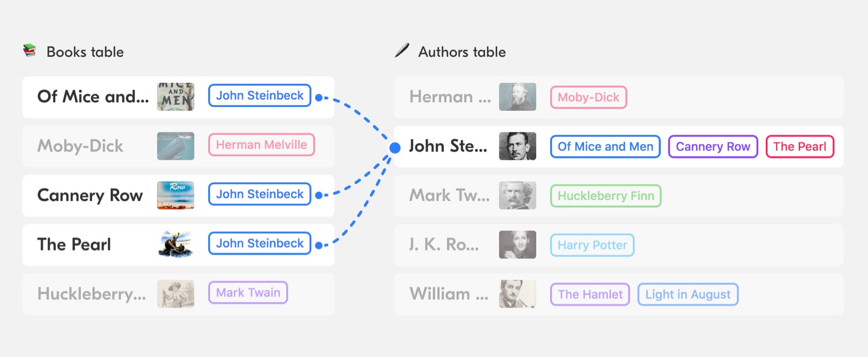Click The Pearl book cover image
868x358 pixels.
pyautogui.click(x=175, y=245)
